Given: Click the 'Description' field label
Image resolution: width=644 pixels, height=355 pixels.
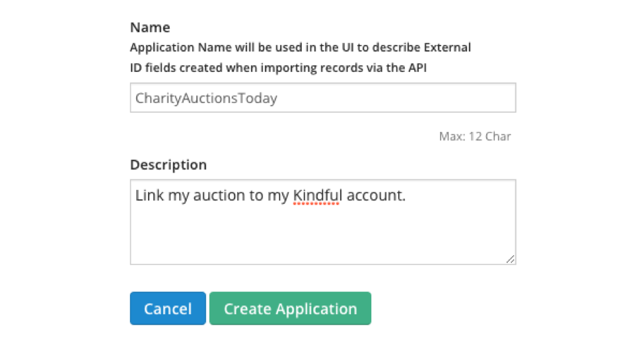Looking at the screenshot, I should (168, 164).
